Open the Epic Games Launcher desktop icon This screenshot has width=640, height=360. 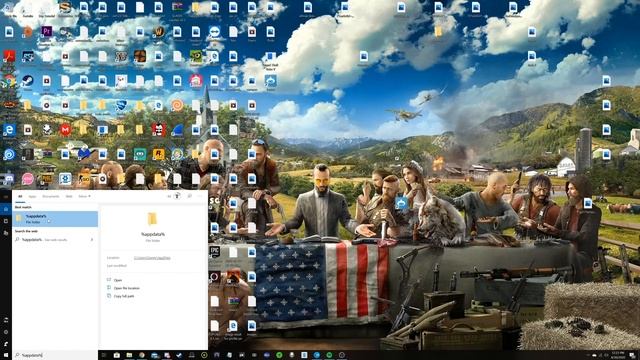[x=215, y=252]
